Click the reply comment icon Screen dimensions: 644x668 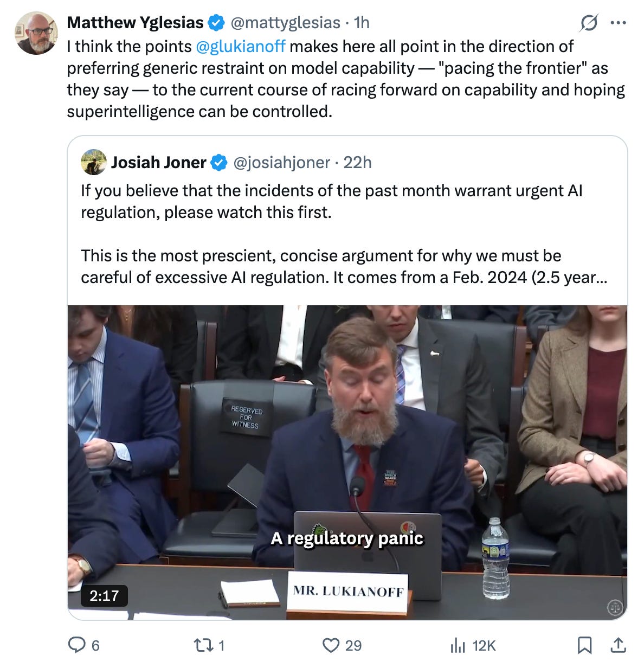tap(76, 645)
